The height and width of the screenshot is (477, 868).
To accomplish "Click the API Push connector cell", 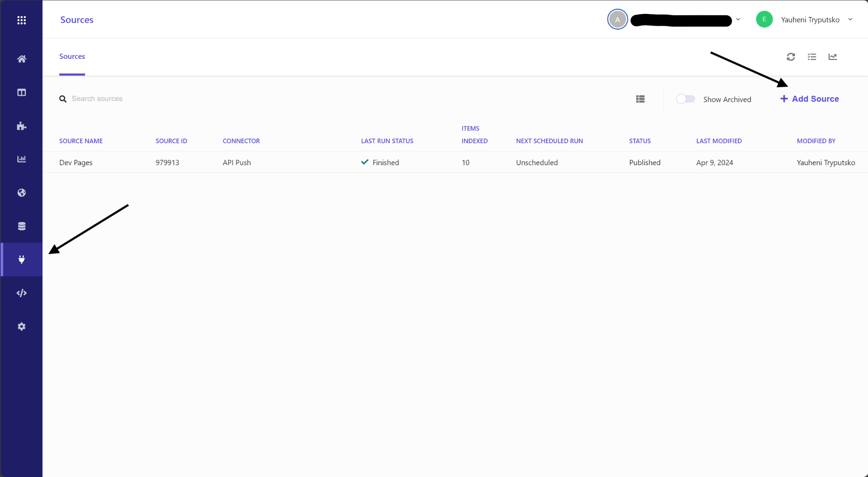I will tap(237, 163).
